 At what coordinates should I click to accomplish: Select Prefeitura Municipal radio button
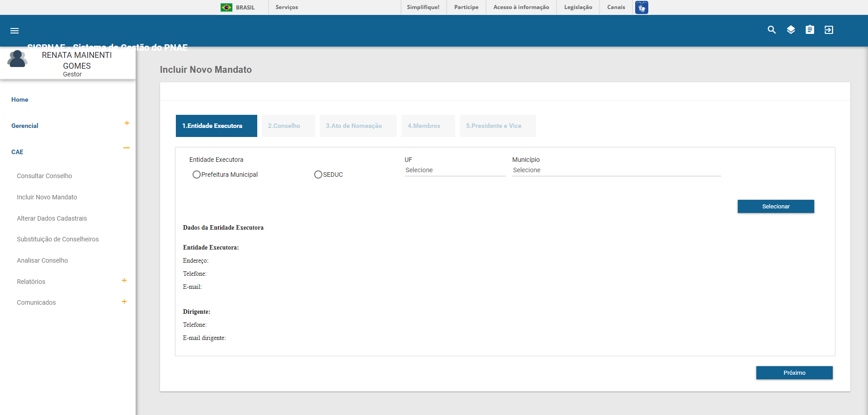[197, 174]
